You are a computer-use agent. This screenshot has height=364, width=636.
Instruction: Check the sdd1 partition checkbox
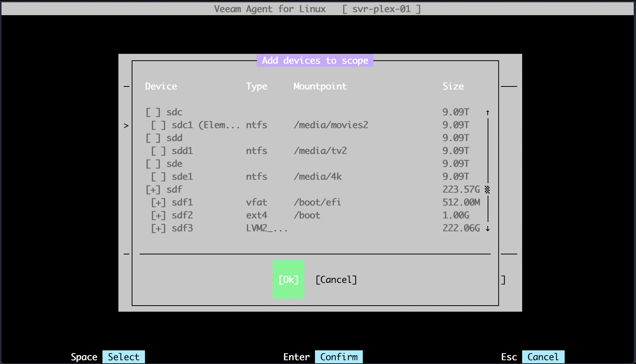pos(159,151)
